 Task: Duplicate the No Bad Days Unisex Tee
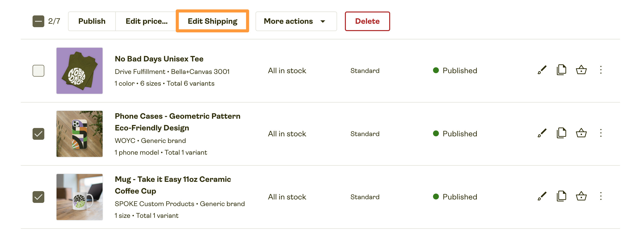(561, 70)
